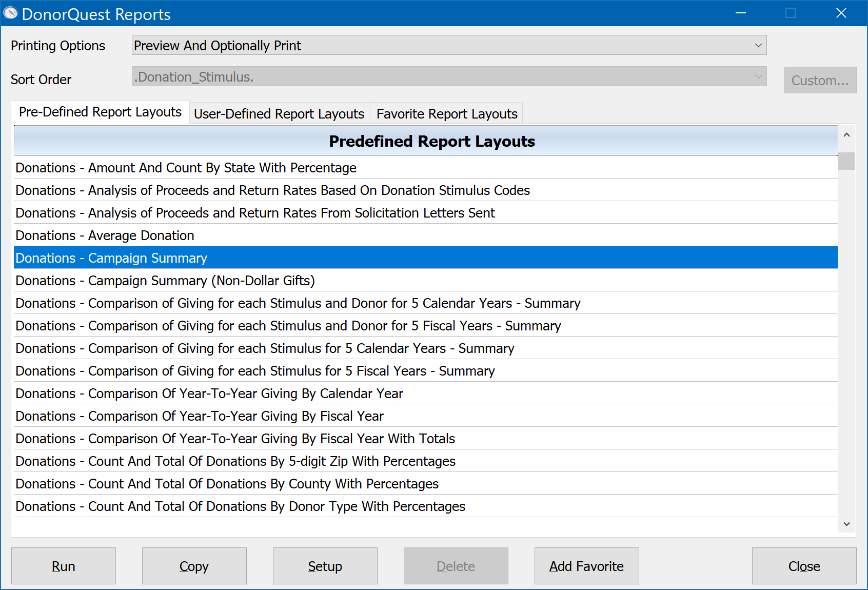Select Donations By 5-digit Zip With Percentages

(x=426, y=461)
